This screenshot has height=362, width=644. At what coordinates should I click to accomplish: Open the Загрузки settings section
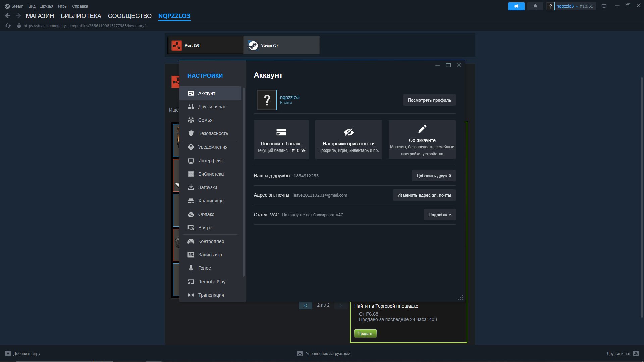point(210,187)
